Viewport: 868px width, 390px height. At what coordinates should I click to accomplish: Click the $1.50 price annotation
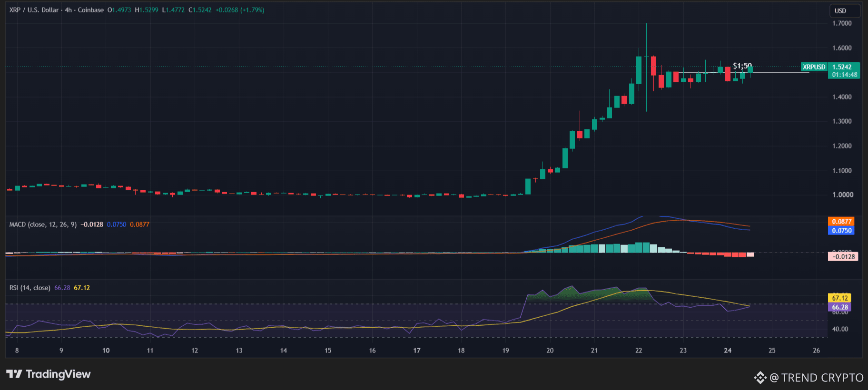pos(742,66)
